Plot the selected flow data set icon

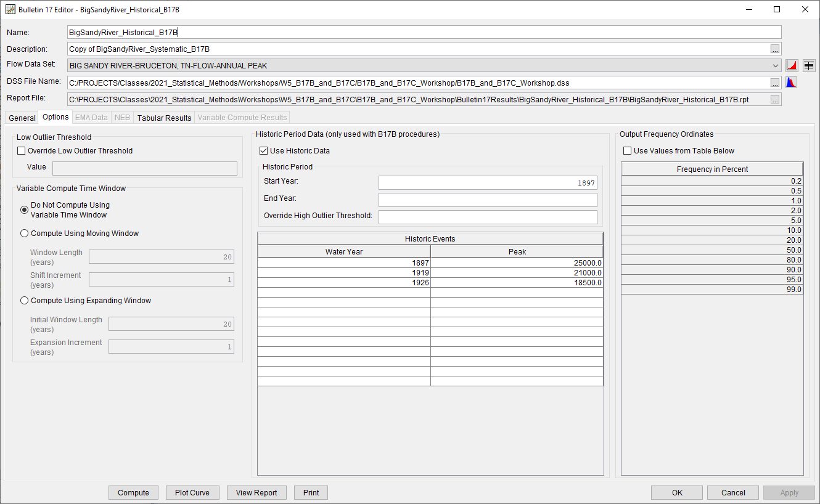tap(792, 65)
